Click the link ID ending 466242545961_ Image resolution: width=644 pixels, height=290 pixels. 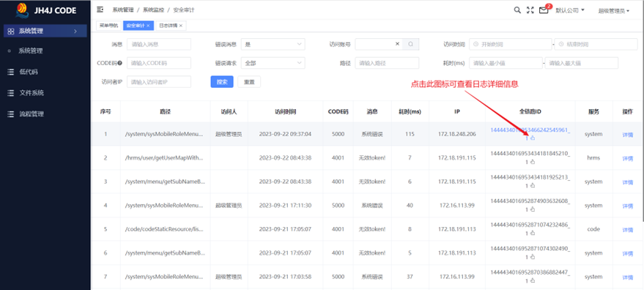click(530, 130)
